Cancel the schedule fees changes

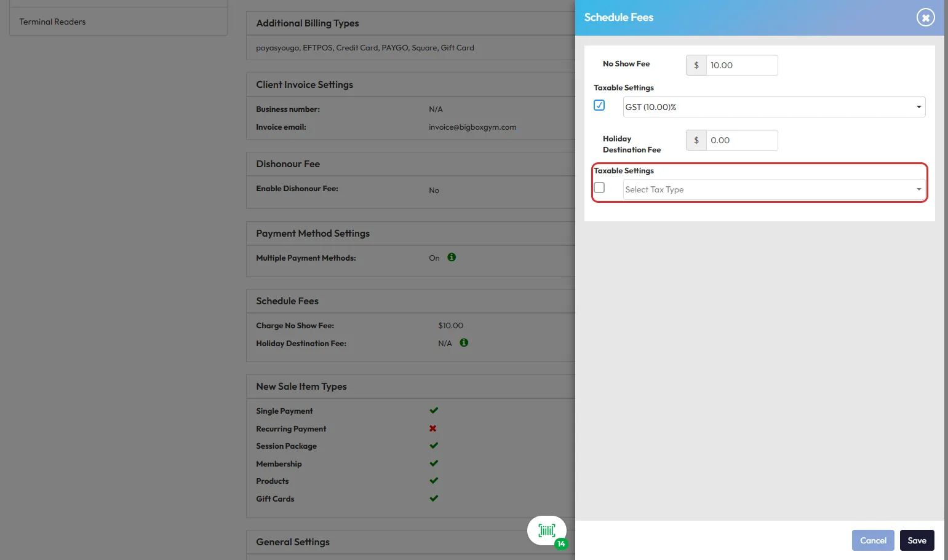pos(872,540)
